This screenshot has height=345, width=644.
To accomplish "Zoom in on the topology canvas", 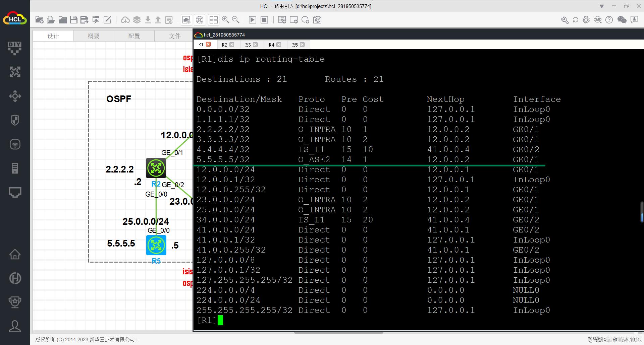I will pyautogui.click(x=225, y=20).
